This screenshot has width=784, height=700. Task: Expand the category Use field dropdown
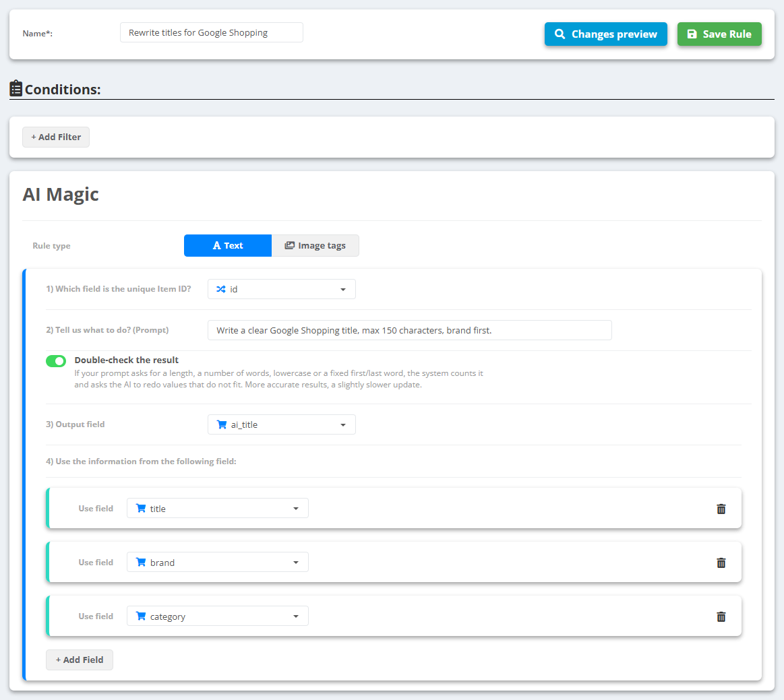[218, 616]
